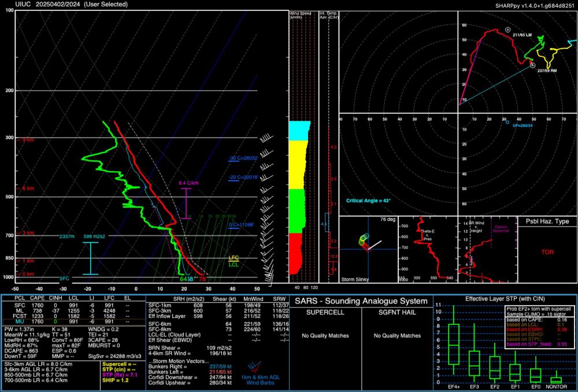
Task: Click the Corfidi Upshear vector line
Action: click(x=190, y=383)
